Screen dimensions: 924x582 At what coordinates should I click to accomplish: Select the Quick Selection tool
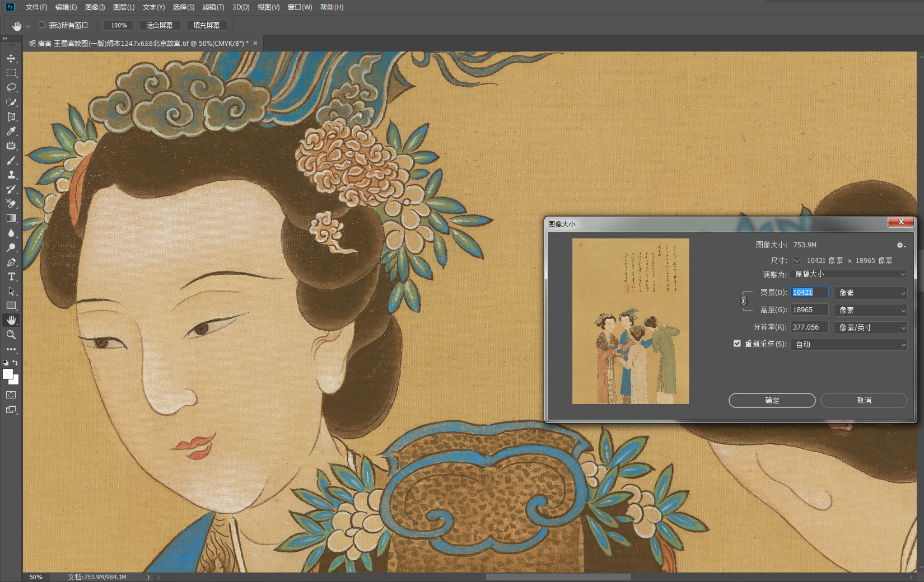pos(11,102)
